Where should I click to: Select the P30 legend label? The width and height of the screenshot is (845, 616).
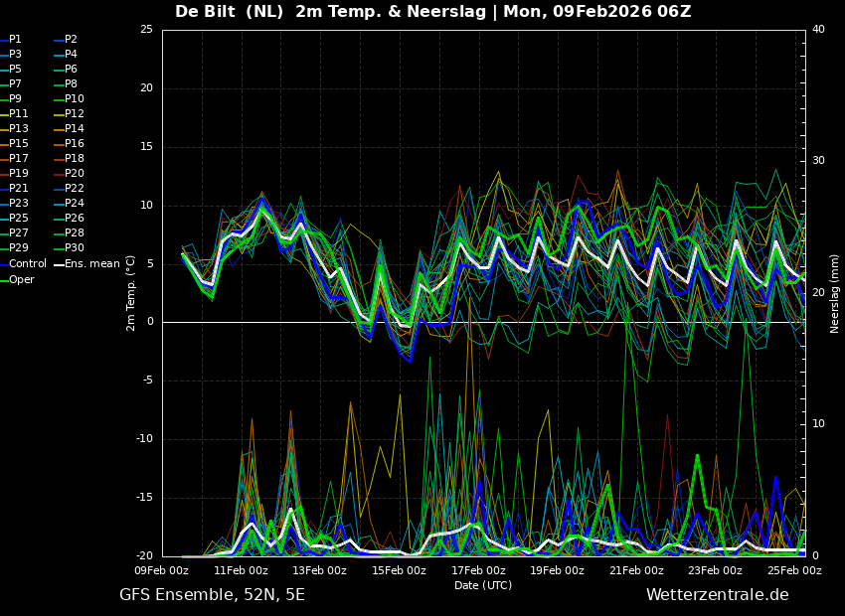pos(75,248)
